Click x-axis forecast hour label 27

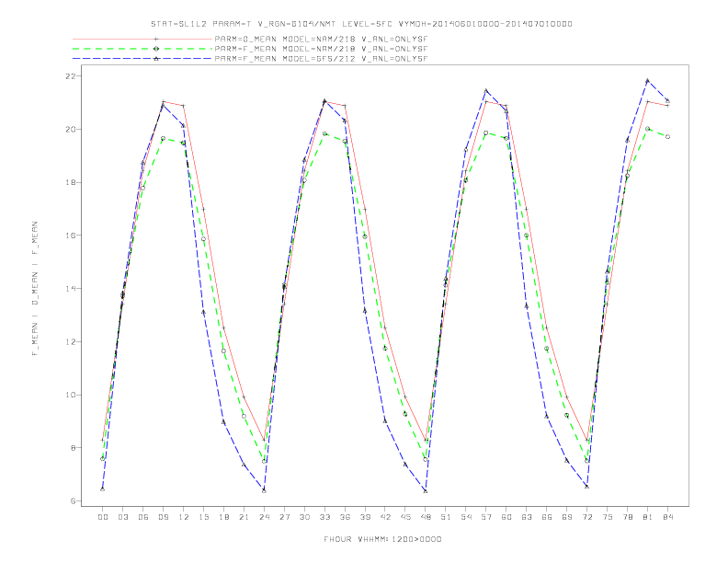(284, 517)
